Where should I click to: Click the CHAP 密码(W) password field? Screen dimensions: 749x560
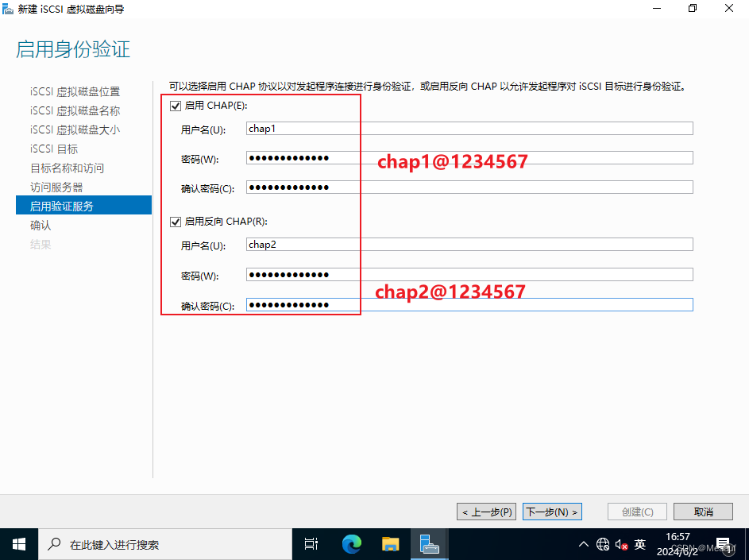469,158
